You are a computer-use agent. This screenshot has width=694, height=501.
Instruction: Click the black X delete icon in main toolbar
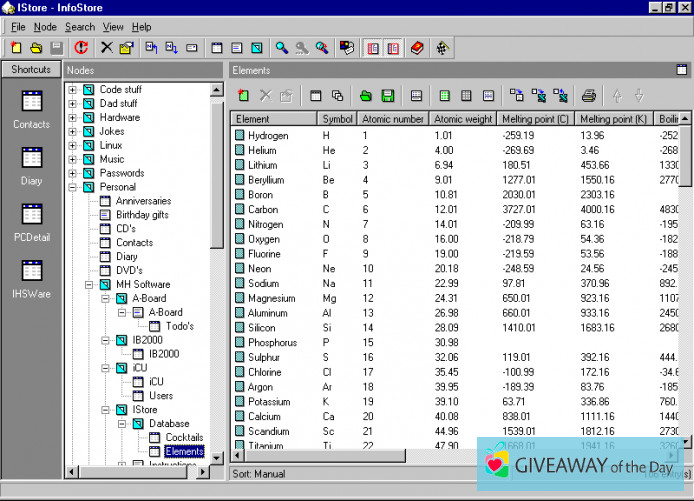(107, 47)
